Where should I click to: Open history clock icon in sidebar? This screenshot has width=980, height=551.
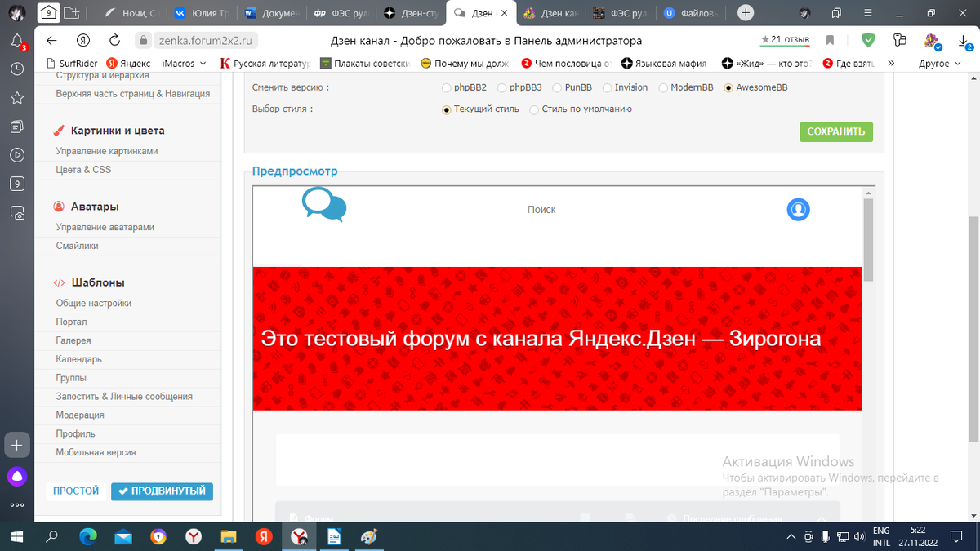(17, 70)
